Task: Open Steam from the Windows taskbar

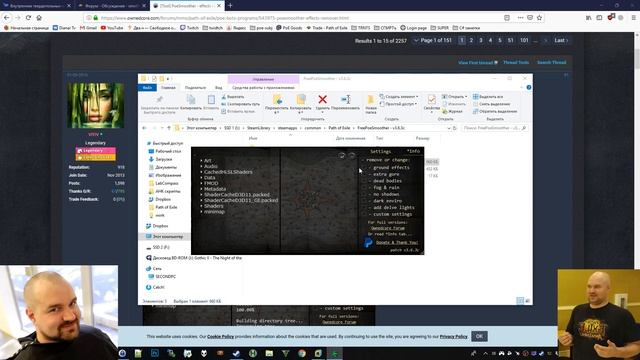Action: tap(236, 353)
